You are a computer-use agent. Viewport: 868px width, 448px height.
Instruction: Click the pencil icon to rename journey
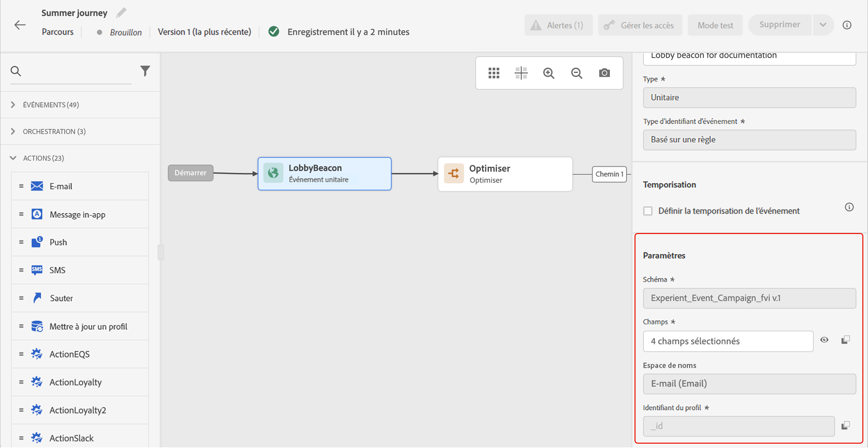tap(121, 13)
